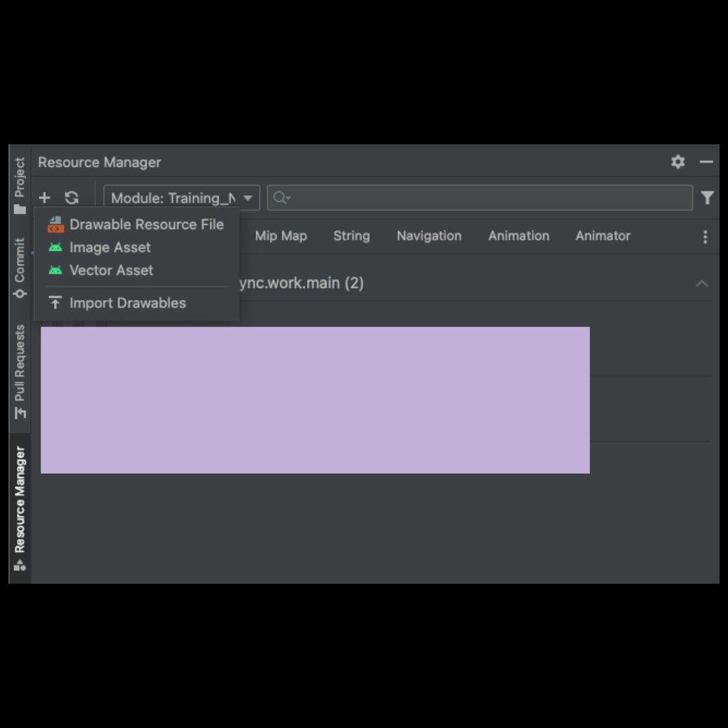Image resolution: width=728 pixels, height=728 pixels.
Task: Click inside the resource search field
Action: 480,198
